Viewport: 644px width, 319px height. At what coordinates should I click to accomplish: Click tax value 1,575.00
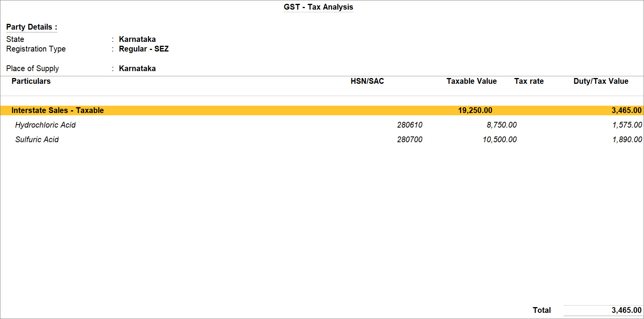click(x=627, y=125)
